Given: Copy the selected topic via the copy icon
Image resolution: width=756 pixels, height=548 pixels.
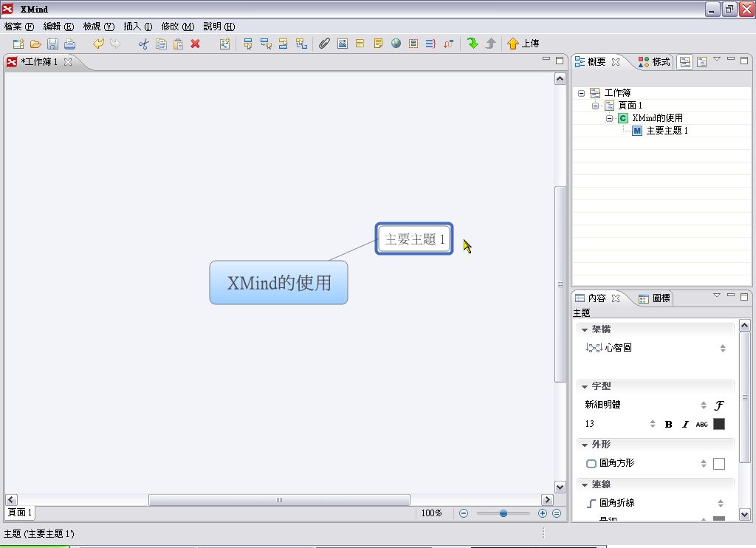Looking at the screenshot, I should 161,44.
